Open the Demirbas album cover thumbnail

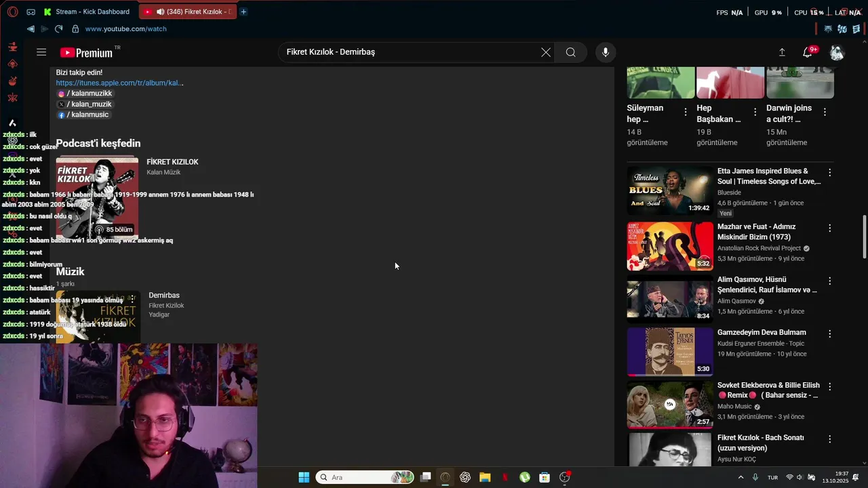tap(98, 317)
